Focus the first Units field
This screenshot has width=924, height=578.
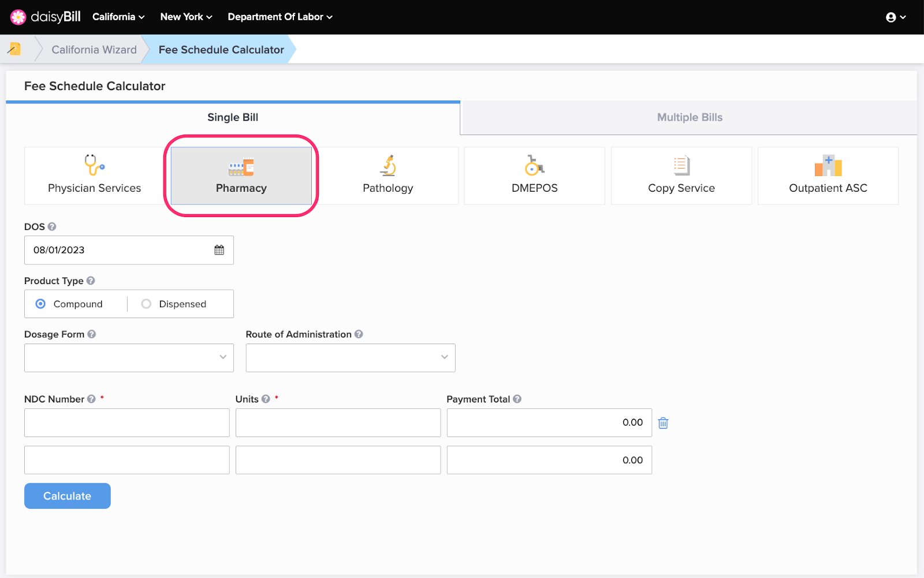[338, 423]
